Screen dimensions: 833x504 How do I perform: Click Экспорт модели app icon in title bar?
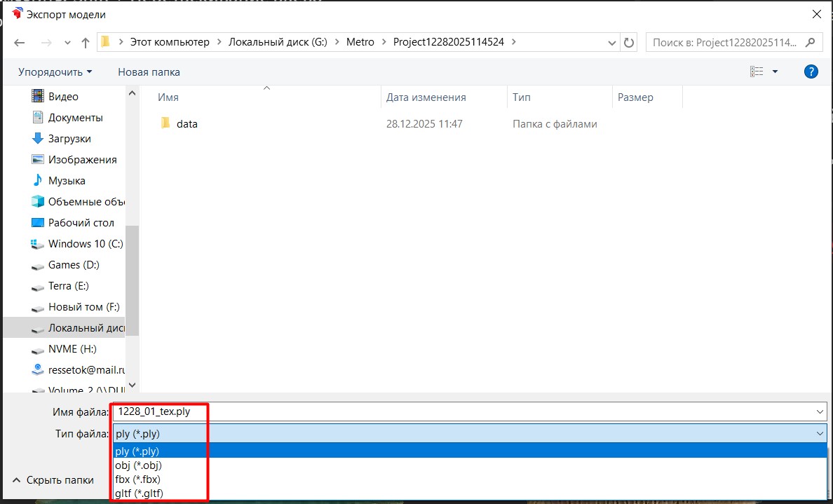pos(18,14)
